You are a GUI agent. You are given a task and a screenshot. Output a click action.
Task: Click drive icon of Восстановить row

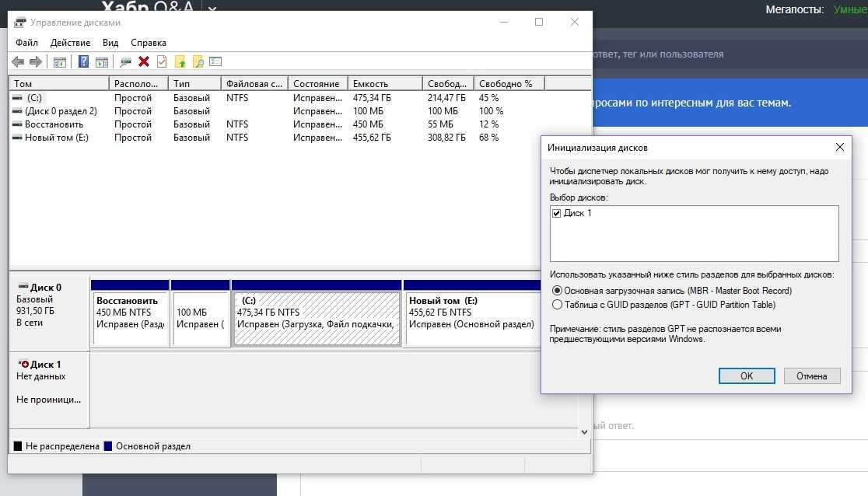[x=17, y=124]
